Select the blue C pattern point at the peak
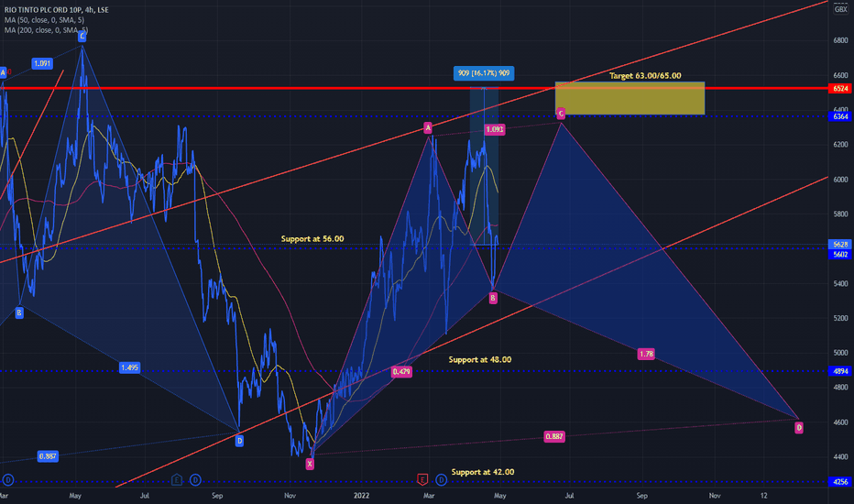This screenshot has height=504, width=854. coord(82,37)
